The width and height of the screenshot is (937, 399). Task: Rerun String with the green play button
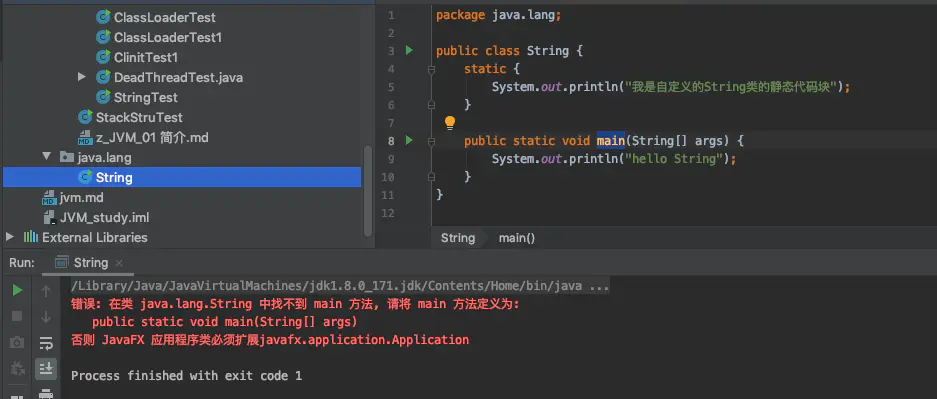pos(17,290)
